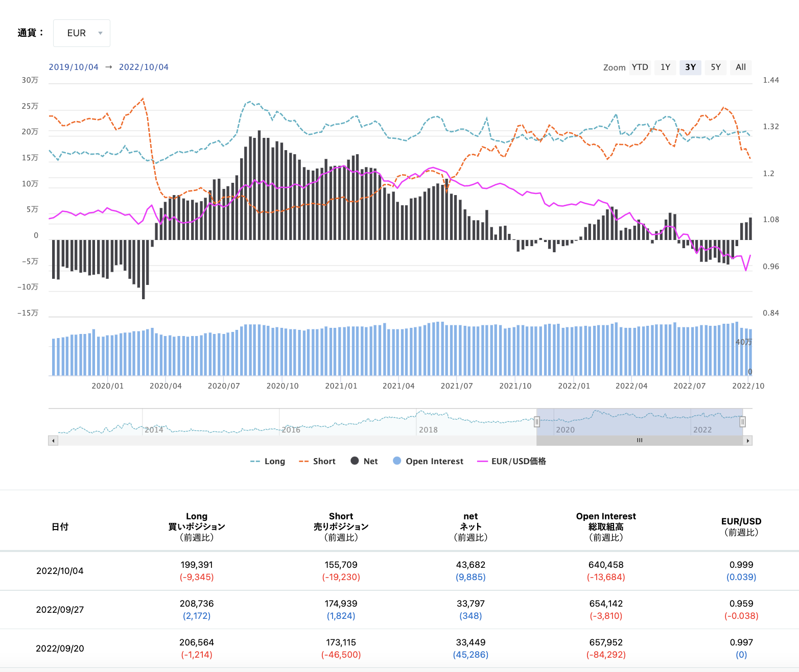Screen dimensions: 799x672
Task: Click weekly change (-9,345)
Action: pyautogui.click(x=197, y=577)
